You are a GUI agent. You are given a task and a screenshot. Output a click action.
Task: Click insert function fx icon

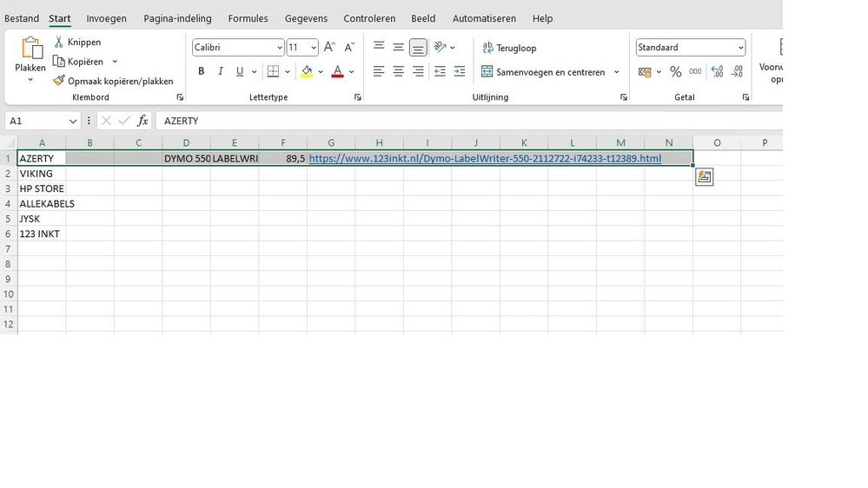point(142,121)
